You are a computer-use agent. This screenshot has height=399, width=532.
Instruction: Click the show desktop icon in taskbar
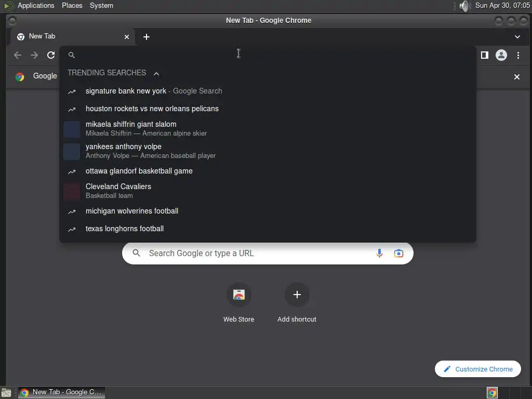pyautogui.click(x=6, y=393)
